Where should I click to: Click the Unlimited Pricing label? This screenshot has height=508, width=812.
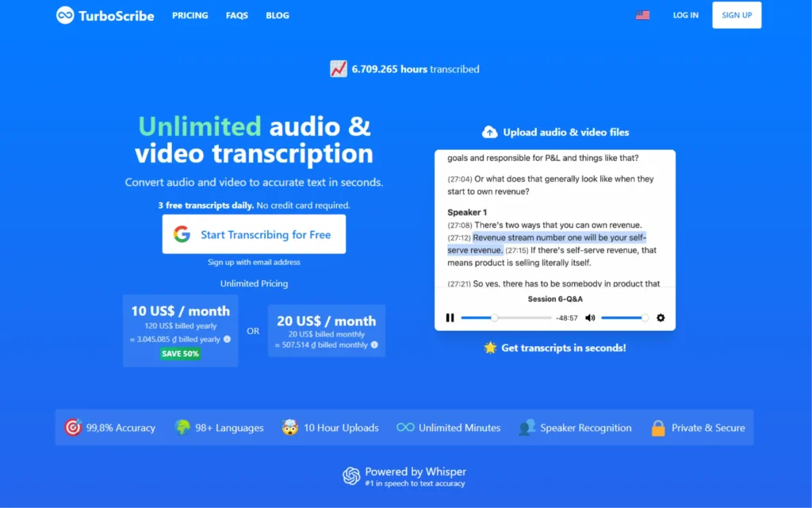(254, 283)
